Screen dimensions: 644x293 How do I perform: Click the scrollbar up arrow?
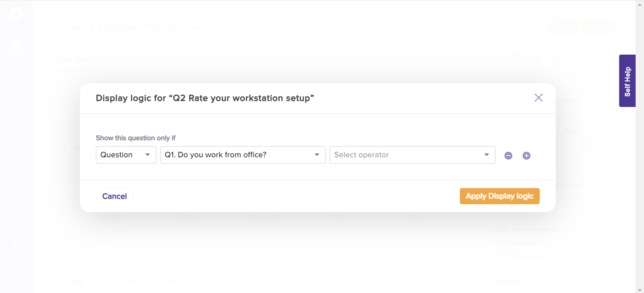coord(640,3)
